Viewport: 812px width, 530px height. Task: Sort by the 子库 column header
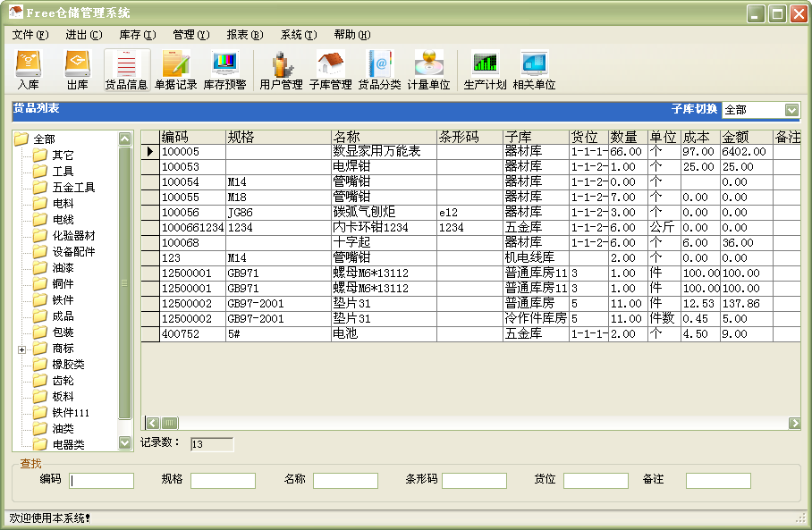tap(536, 137)
